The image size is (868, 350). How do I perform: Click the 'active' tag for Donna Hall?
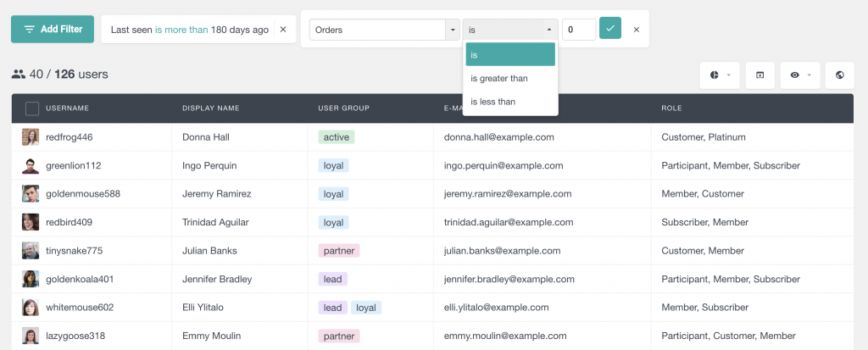click(x=337, y=136)
